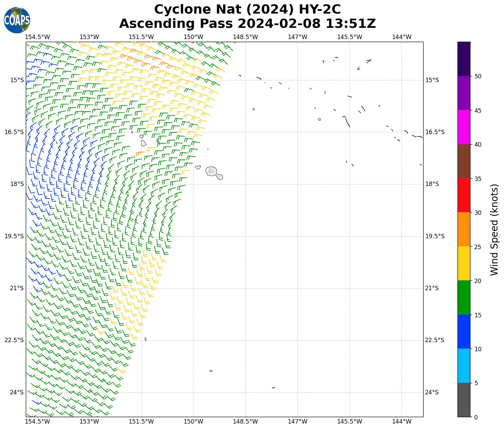Screen dimensions: 504x429
Task: Click the 21°S label on the right axis
Action: click(x=432, y=288)
